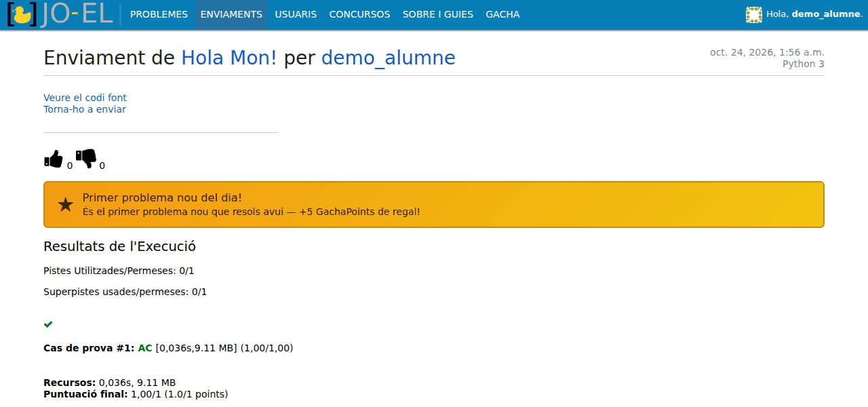Screen dimensions: 868x407
Task: Open demo_alumne profile from title
Action: click(389, 58)
